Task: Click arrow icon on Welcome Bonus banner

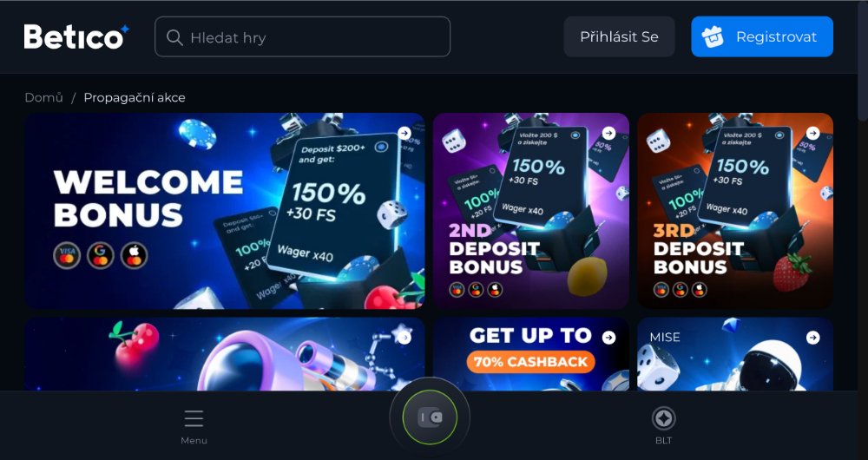Action: 404,133
